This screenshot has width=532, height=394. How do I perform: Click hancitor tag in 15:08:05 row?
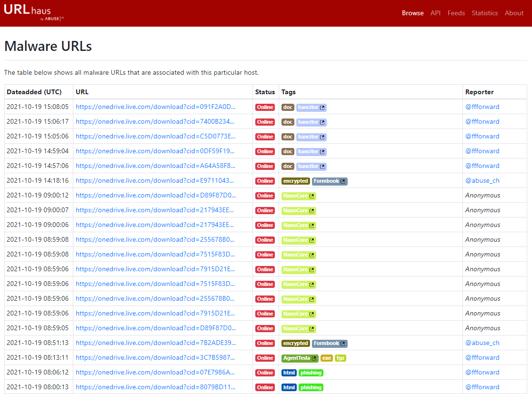(311, 108)
